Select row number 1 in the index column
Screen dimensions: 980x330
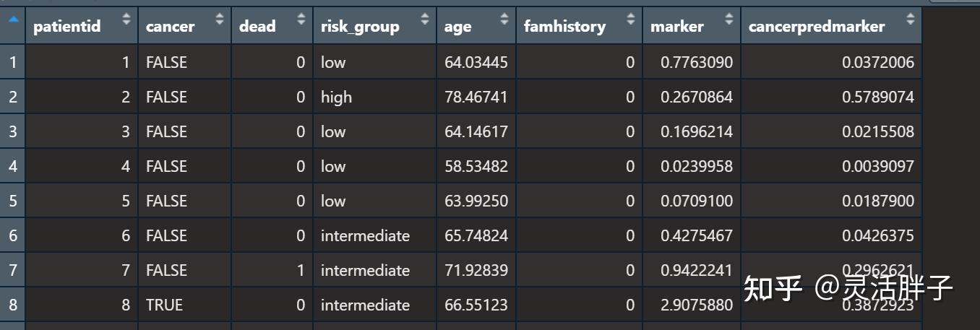(x=12, y=63)
